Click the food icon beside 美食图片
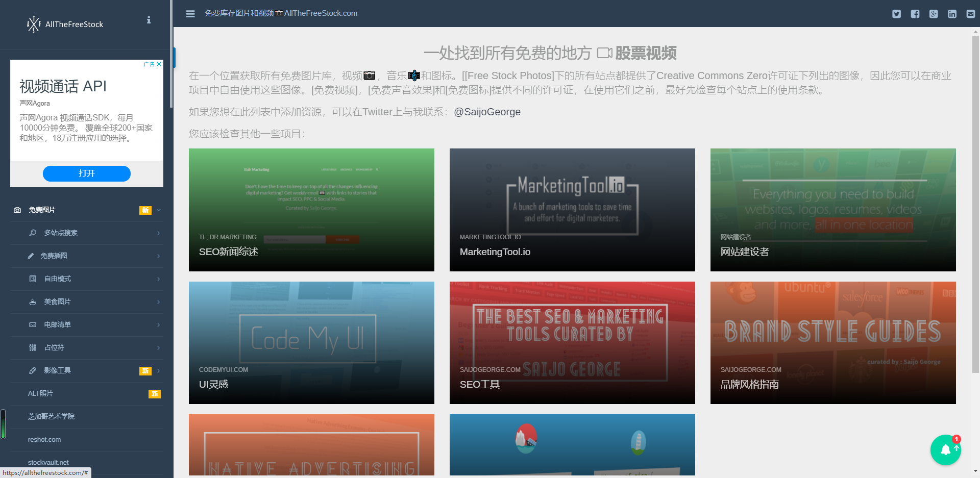980x478 pixels. click(33, 301)
